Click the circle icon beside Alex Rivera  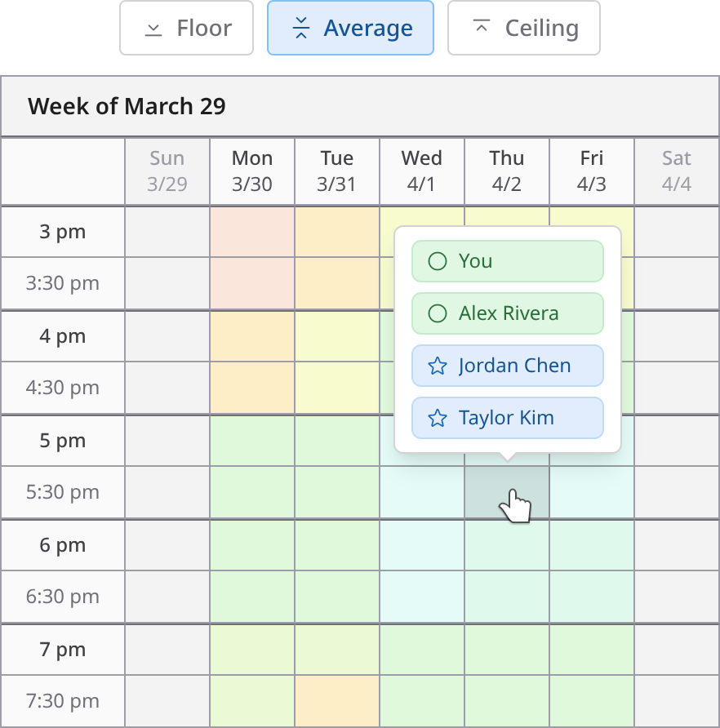coord(438,313)
